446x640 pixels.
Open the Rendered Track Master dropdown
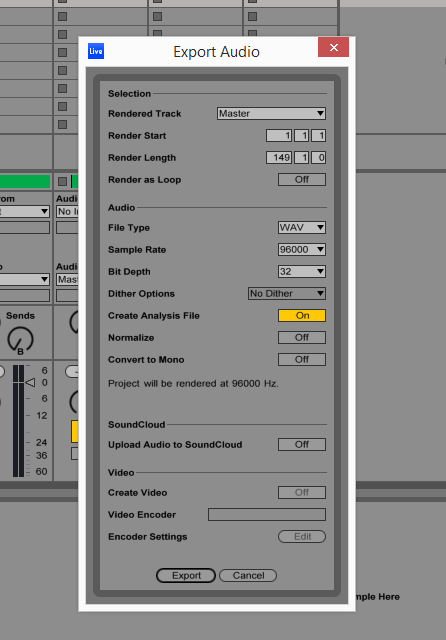pyautogui.click(x=271, y=113)
